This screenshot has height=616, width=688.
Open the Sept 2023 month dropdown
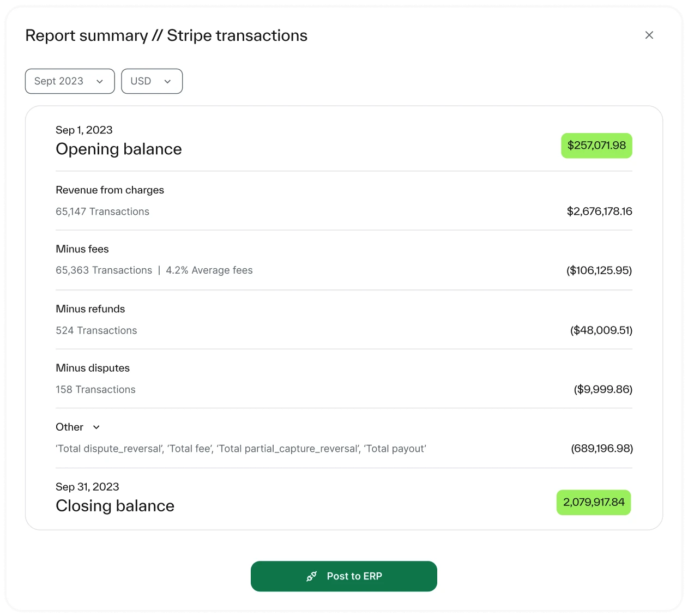70,81
